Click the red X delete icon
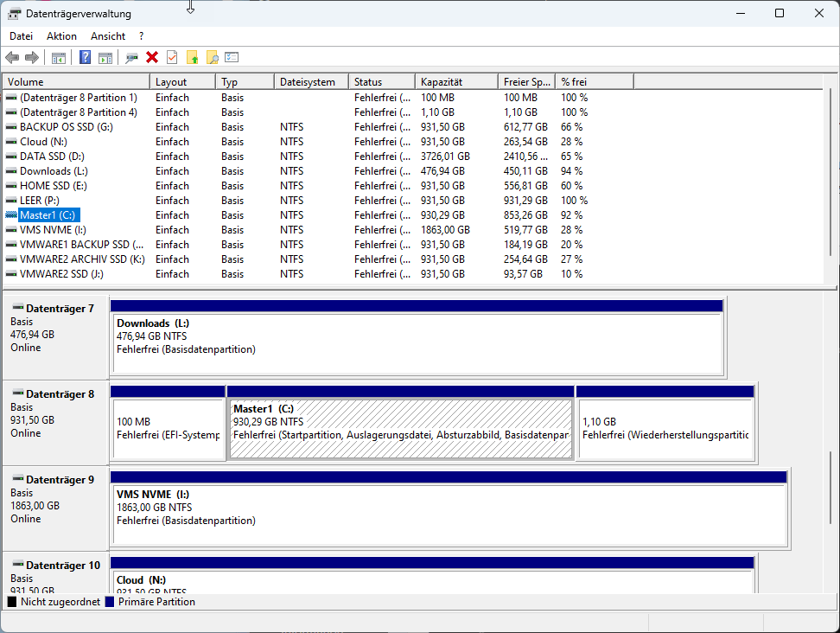The height and width of the screenshot is (633, 840). tap(152, 57)
